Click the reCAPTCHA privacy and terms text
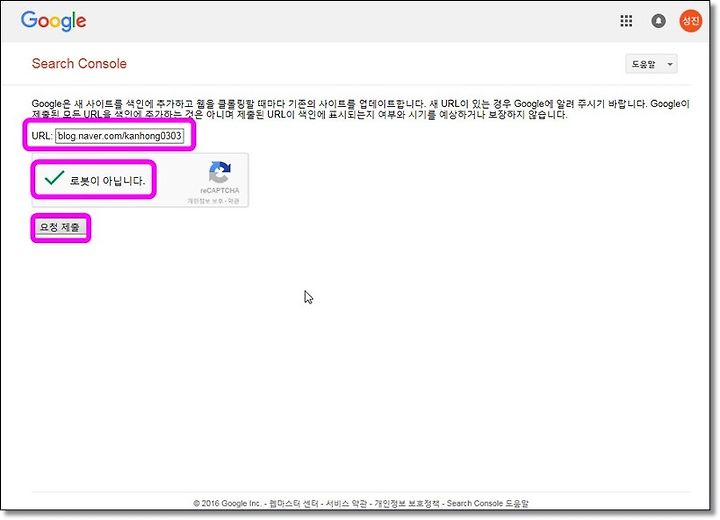The width and height of the screenshot is (720, 520). click(213, 201)
